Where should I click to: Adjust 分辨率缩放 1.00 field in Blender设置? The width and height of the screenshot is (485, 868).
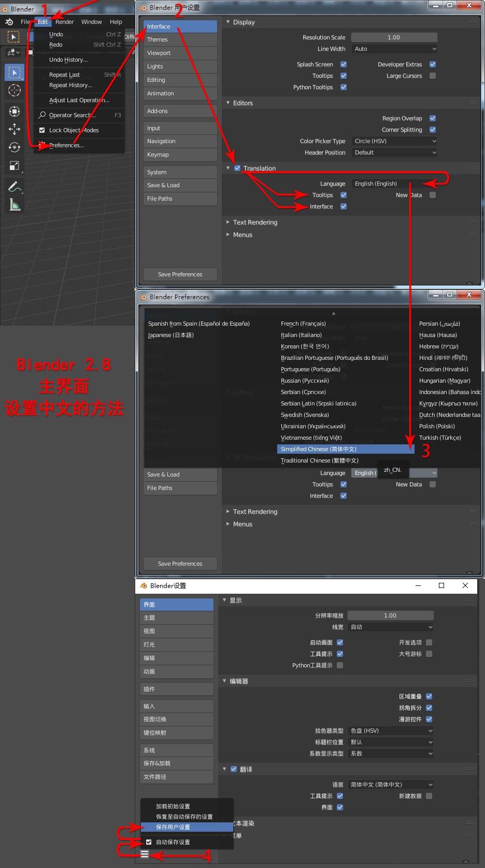[x=391, y=615]
